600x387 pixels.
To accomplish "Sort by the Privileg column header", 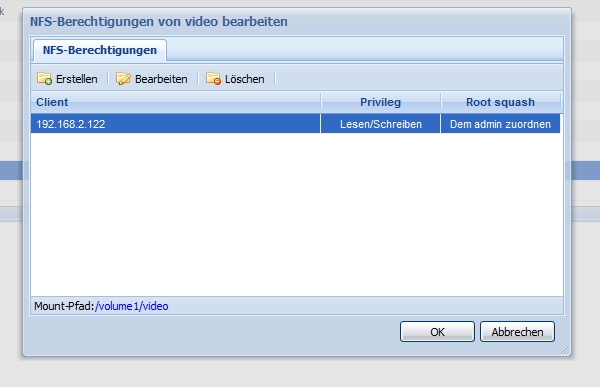I will point(381,102).
